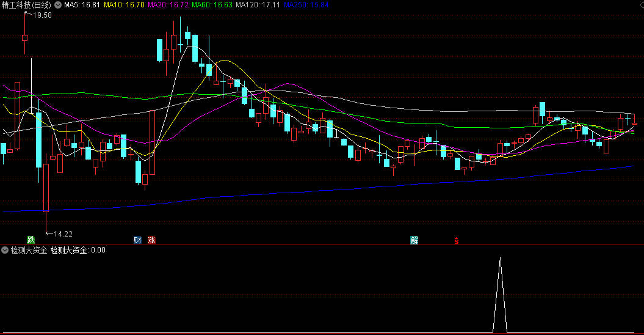Image resolution: width=644 pixels, height=335 pixels.
Task: Click the MA20: 16.72 indicator label
Action: [x=168, y=5]
